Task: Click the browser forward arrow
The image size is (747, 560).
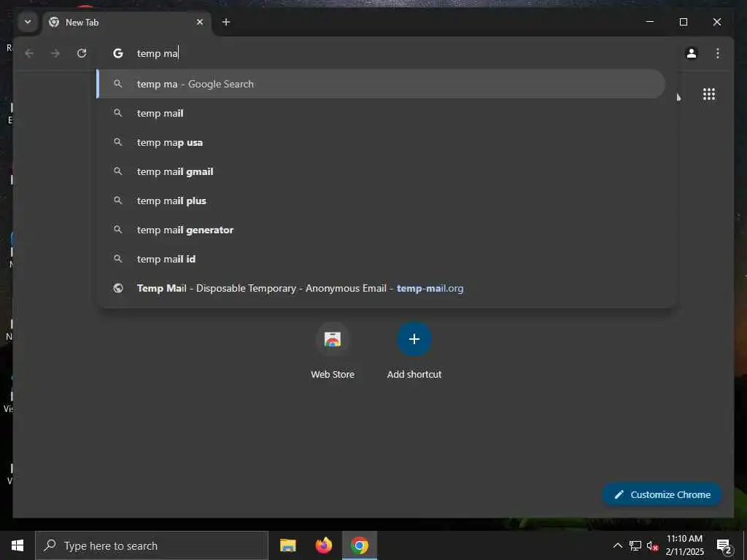Action: point(55,53)
